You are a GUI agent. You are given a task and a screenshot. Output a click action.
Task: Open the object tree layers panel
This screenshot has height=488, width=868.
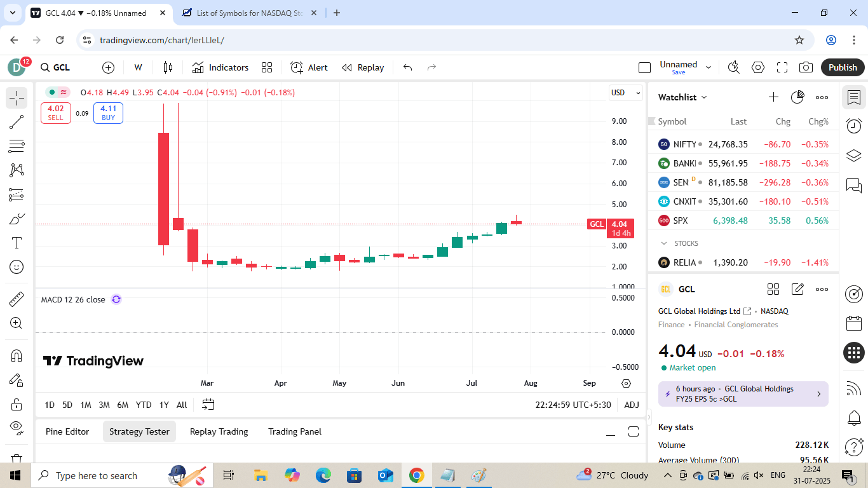pyautogui.click(x=854, y=155)
